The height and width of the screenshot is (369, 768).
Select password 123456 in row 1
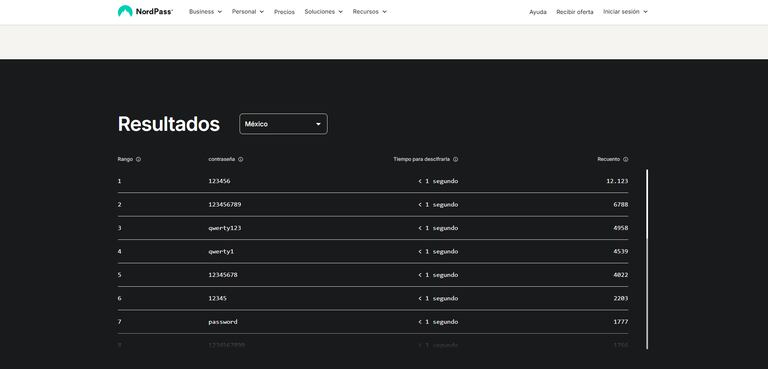coord(219,181)
